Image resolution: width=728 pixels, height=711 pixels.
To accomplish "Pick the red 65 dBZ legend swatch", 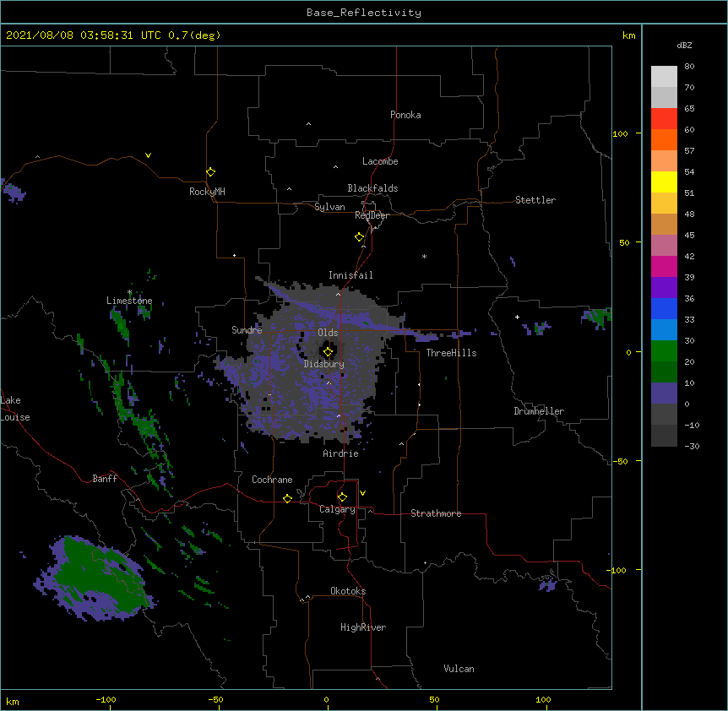I will pyautogui.click(x=664, y=118).
